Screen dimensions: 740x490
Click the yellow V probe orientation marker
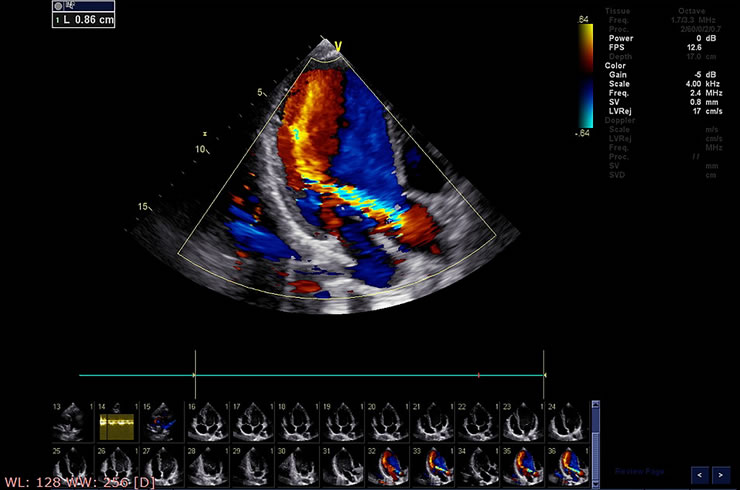[x=338, y=43]
